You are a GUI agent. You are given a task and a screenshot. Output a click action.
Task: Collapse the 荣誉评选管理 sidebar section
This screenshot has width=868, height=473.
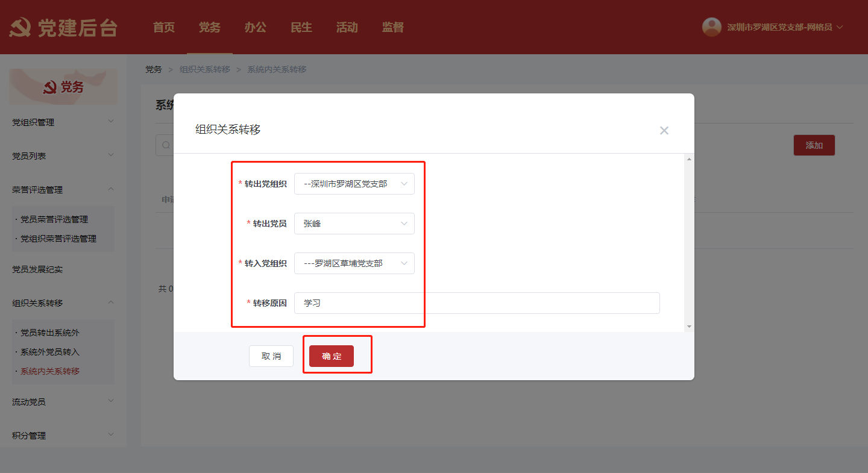(x=63, y=190)
